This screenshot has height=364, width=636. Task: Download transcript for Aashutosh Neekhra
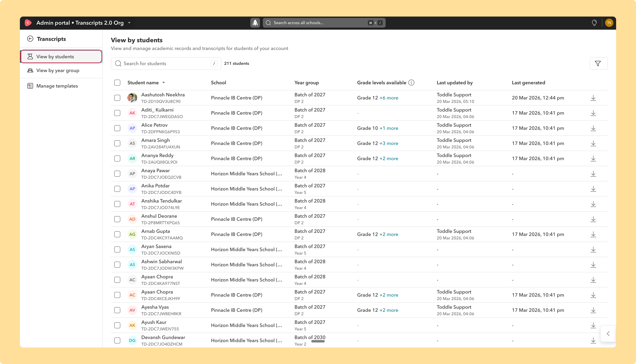point(593,98)
